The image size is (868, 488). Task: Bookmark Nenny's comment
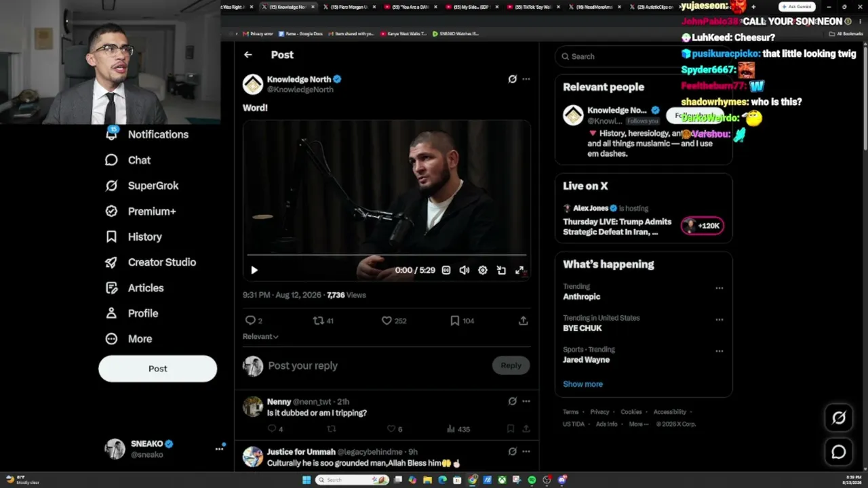click(511, 428)
